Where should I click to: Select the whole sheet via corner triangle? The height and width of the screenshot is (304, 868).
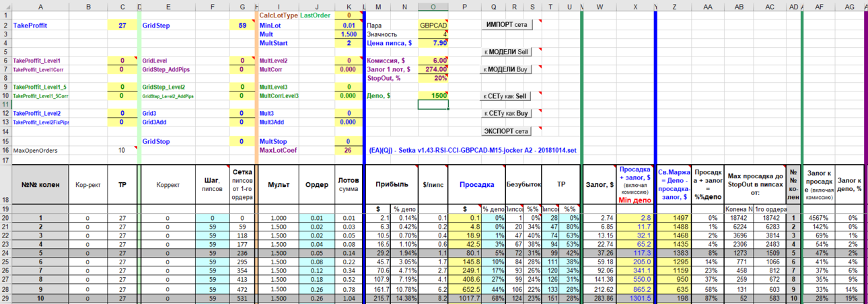pos(5,7)
